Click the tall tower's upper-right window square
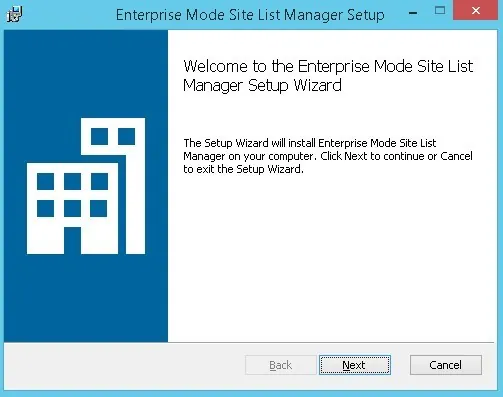503x397 pixels. coord(126,136)
